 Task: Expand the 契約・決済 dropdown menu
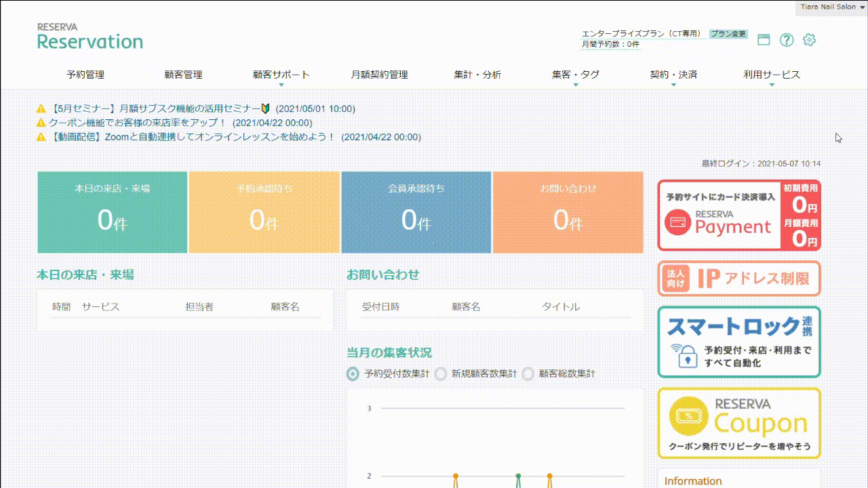click(673, 75)
